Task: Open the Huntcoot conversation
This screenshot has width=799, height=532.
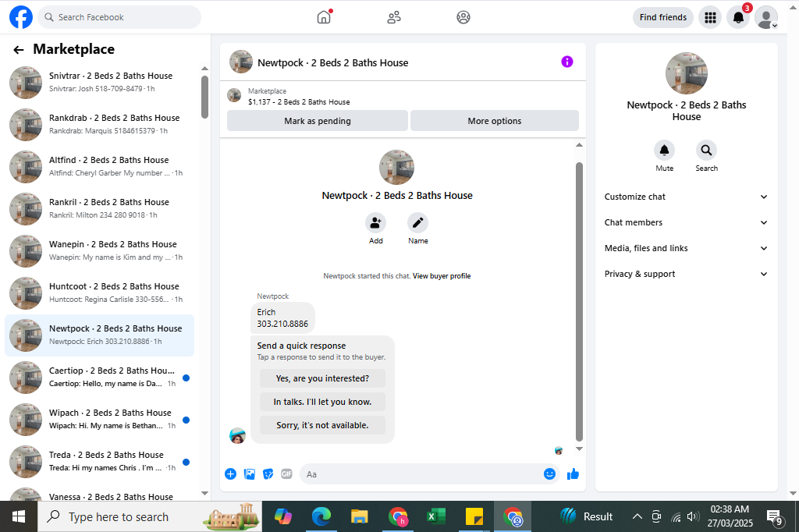Action: [99, 293]
